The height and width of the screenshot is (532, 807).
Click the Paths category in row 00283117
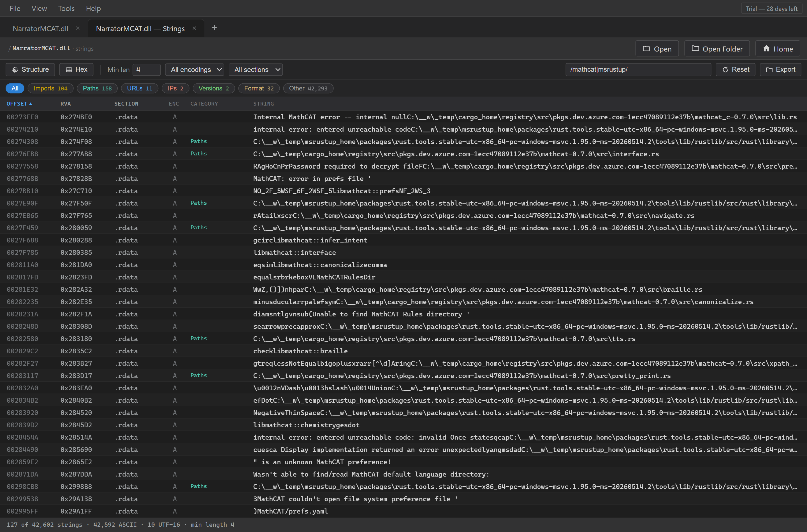pos(199,375)
